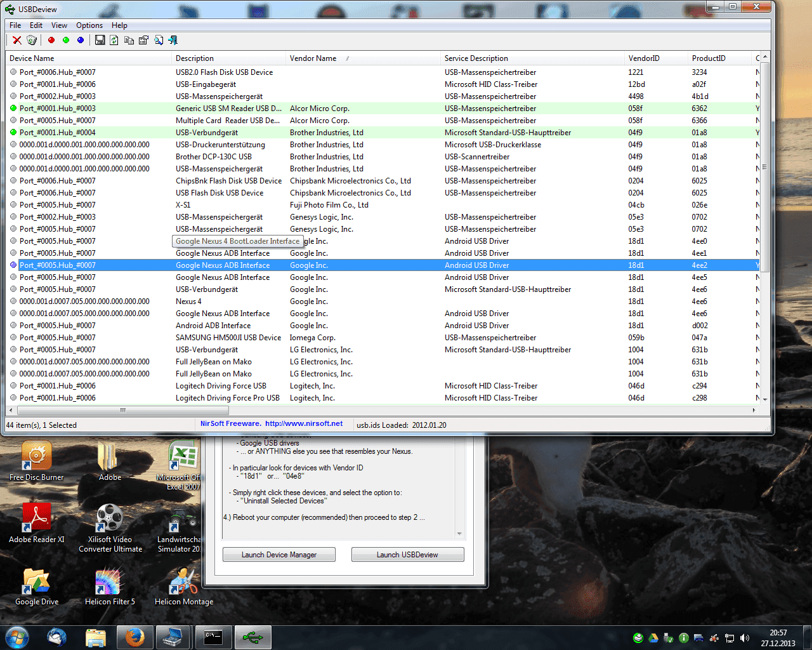Open the View menu
Screen dimensions: 812x650
tap(59, 25)
